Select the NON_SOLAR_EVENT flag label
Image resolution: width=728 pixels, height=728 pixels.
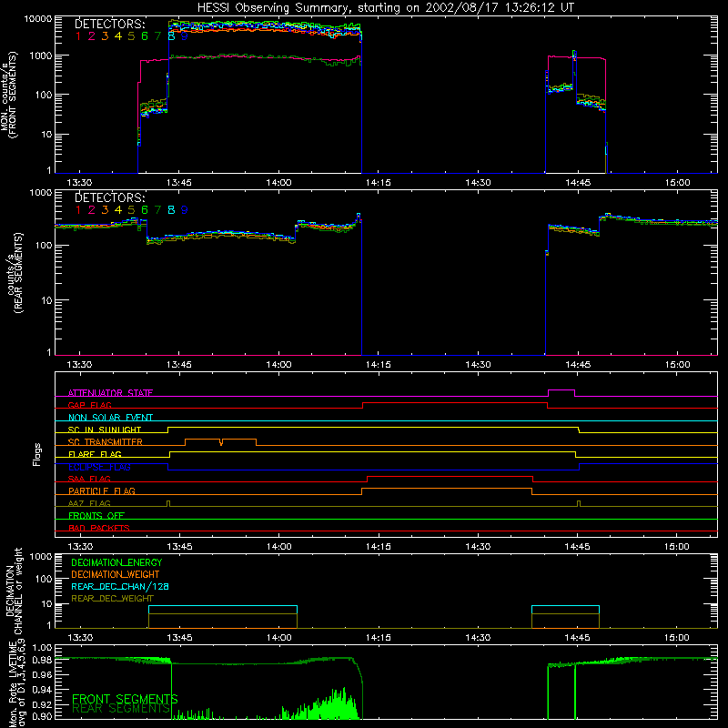(x=110, y=418)
